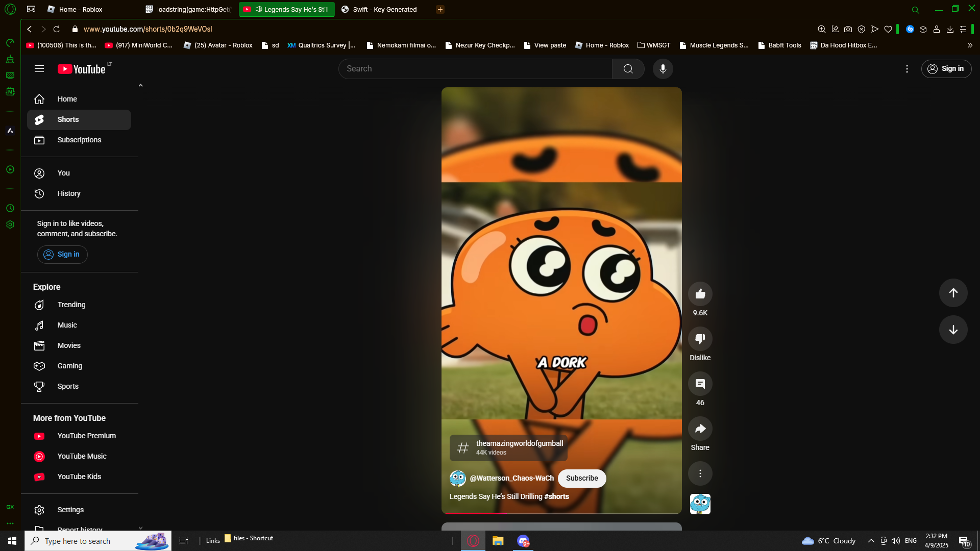Click the #shorts hashtag in title

556,496
